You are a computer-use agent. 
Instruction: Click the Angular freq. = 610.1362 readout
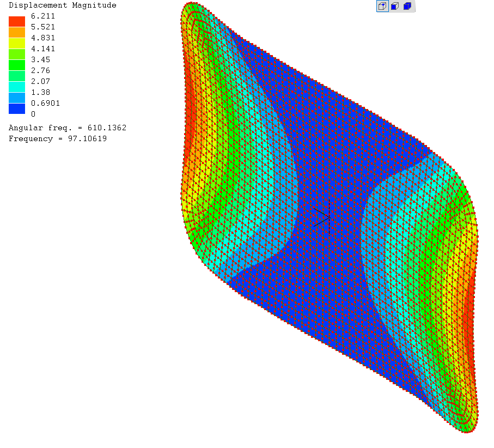pyautogui.click(x=68, y=128)
